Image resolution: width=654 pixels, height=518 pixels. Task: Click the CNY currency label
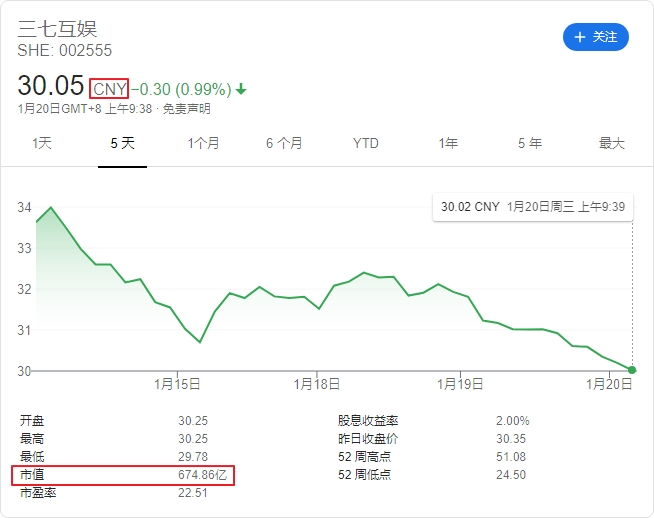pyautogui.click(x=109, y=89)
